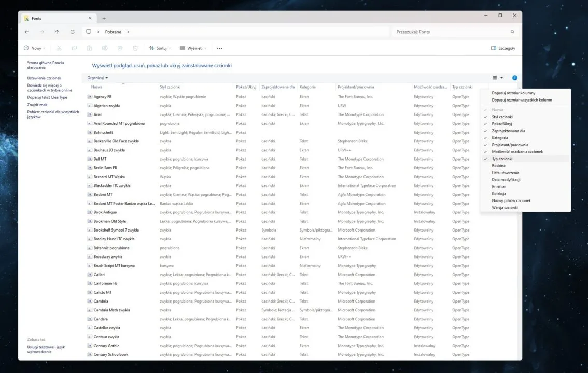Enable the Rodzina column in menu
Viewport: 588px width, 373px height.
pos(498,166)
